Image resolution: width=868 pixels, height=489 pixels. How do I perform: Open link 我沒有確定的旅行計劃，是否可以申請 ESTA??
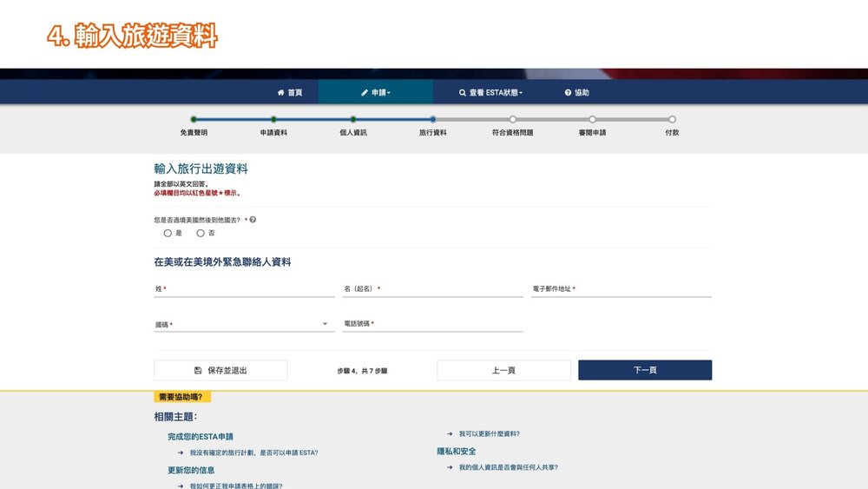coord(254,453)
